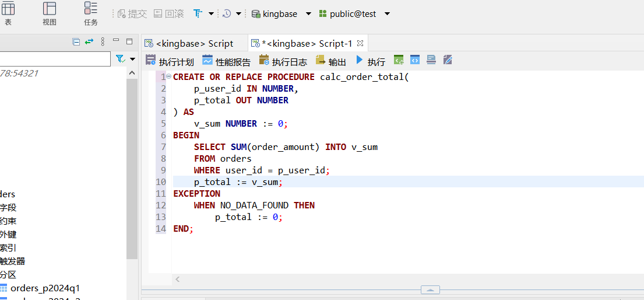
Task: Click the link-with-editor arrows icon
Action: pyautogui.click(x=89, y=41)
